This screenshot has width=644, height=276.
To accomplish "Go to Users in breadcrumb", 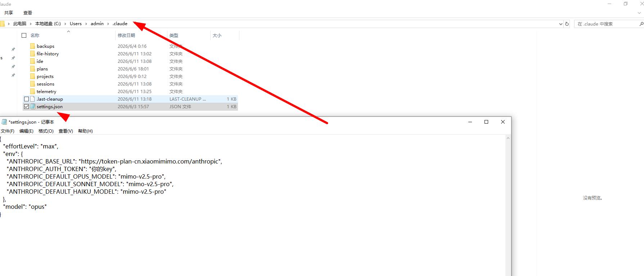I will 76,24.
